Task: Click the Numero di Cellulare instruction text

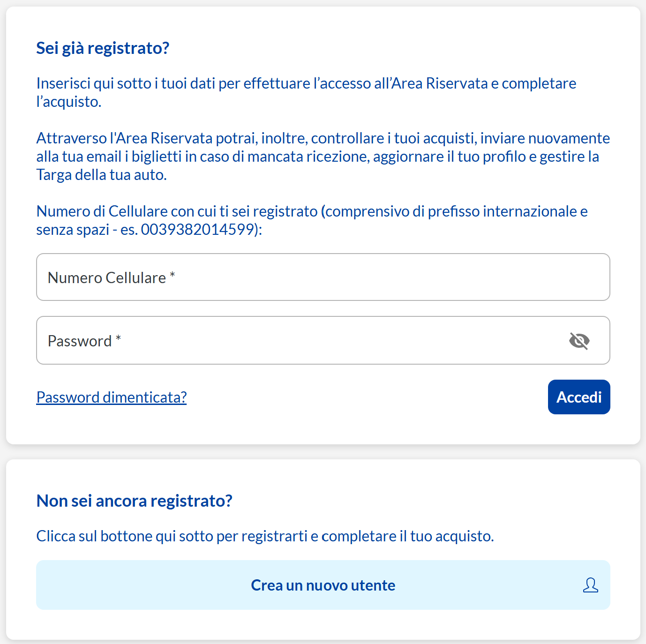Action: pos(312,220)
